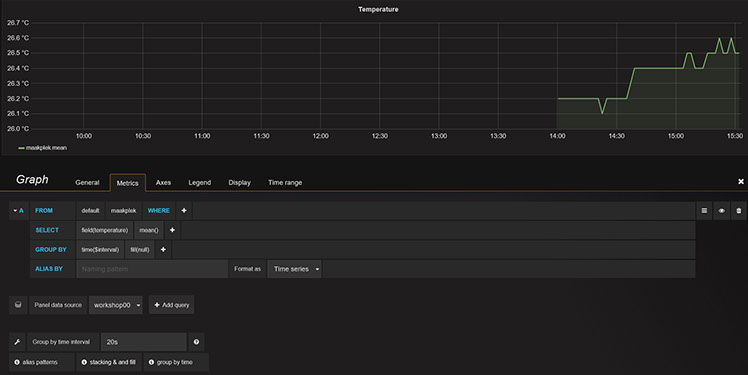Add a GROUP BY clause plus button
The width and height of the screenshot is (748, 375).
pyautogui.click(x=163, y=250)
